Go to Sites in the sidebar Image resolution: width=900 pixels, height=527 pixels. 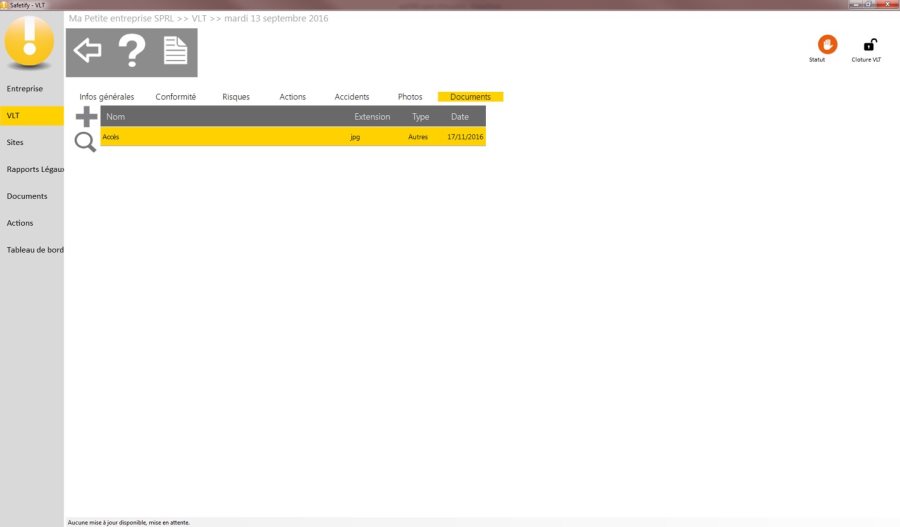[x=15, y=142]
